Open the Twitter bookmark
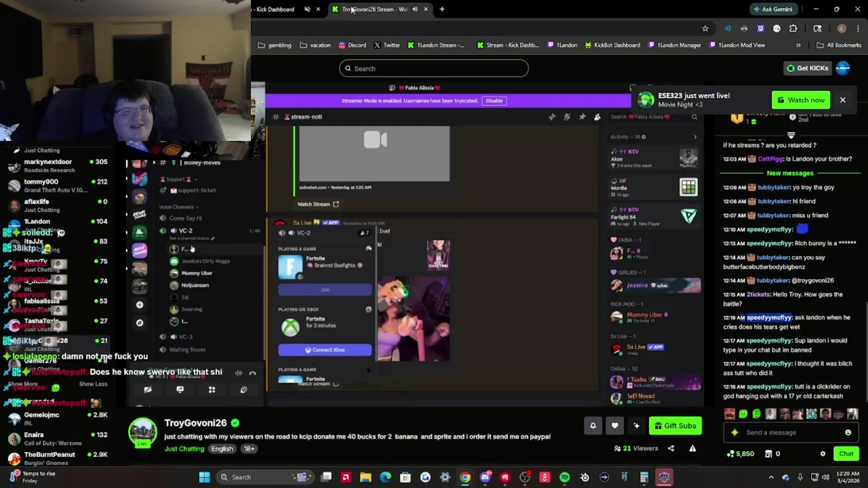This screenshot has width=868, height=488. pos(387,45)
